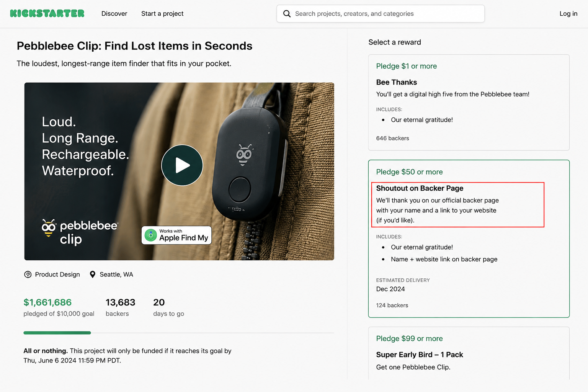Click Get one Pebblebee Clip description
Screen dimensions: 588x392
point(413,367)
